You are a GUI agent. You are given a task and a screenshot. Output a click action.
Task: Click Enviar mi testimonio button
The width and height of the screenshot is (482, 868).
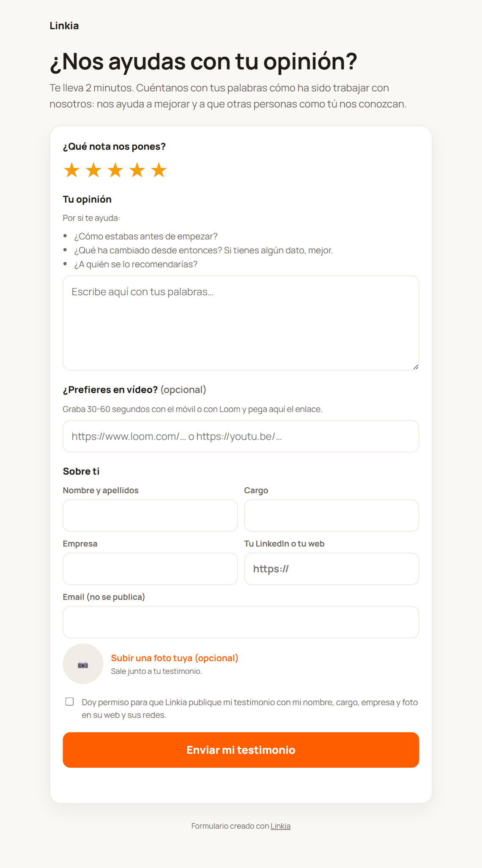click(x=241, y=750)
